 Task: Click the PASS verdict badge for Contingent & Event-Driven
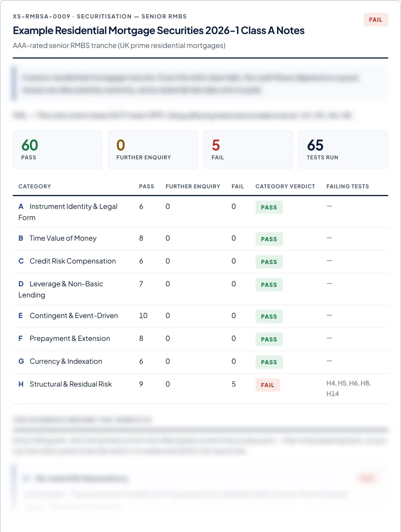coord(269,316)
